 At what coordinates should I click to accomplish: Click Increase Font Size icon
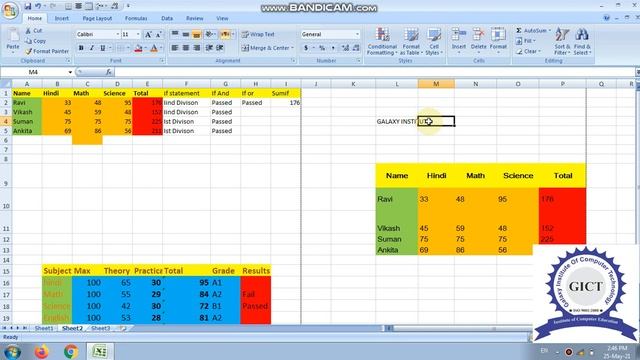click(x=148, y=35)
